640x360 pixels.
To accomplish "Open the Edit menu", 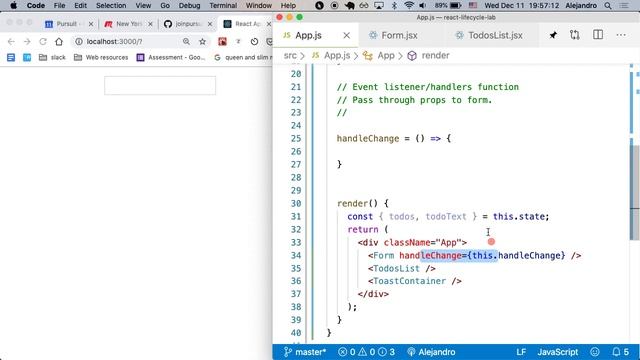I will pyautogui.click(x=80, y=6).
